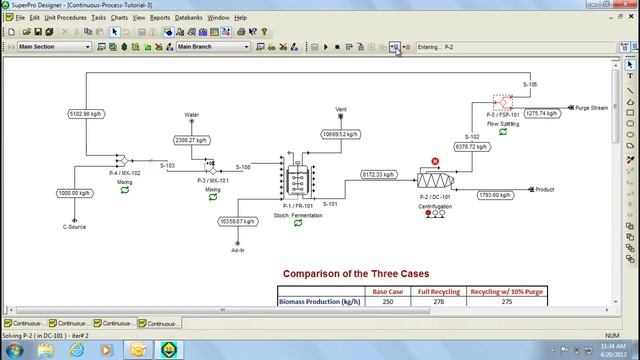Open the Unit Procedures menu
Screen dimensions: 640x360
[x=65, y=18]
